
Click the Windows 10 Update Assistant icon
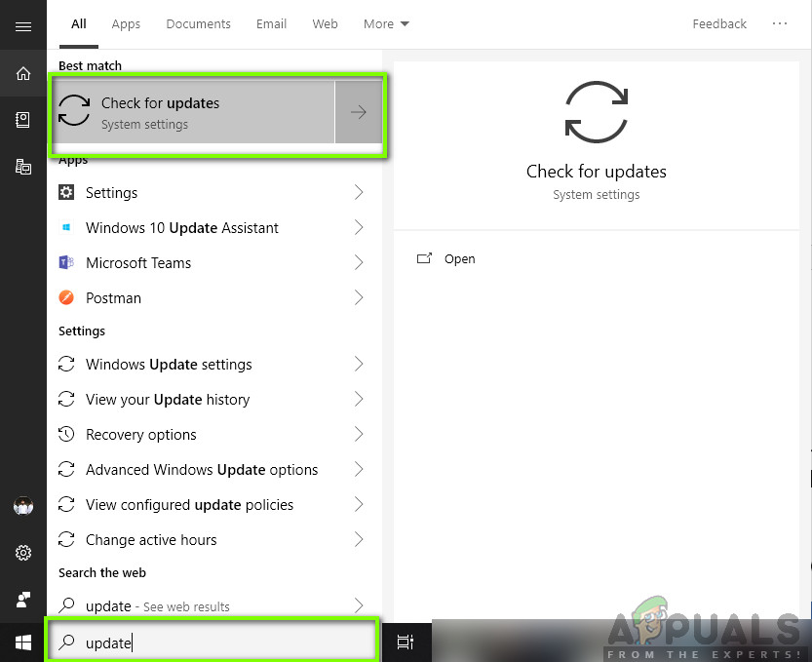pyautogui.click(x=65, y=227)
